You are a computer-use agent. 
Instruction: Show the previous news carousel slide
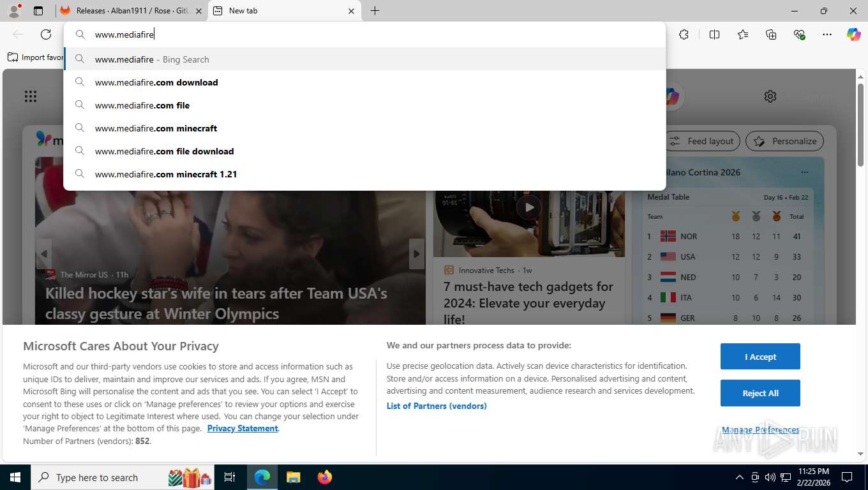pos(43,254)
